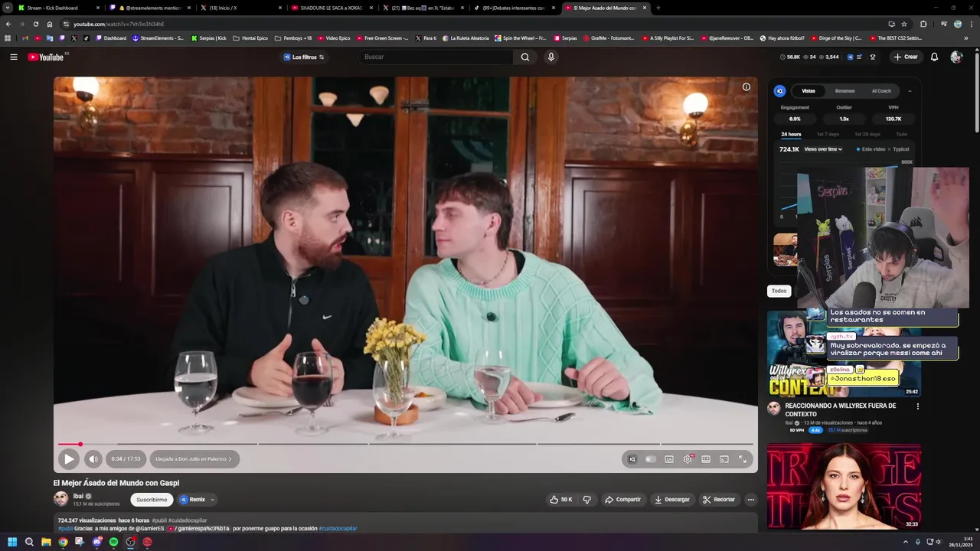Open File Explorer from the taskbar

[46, 542]
